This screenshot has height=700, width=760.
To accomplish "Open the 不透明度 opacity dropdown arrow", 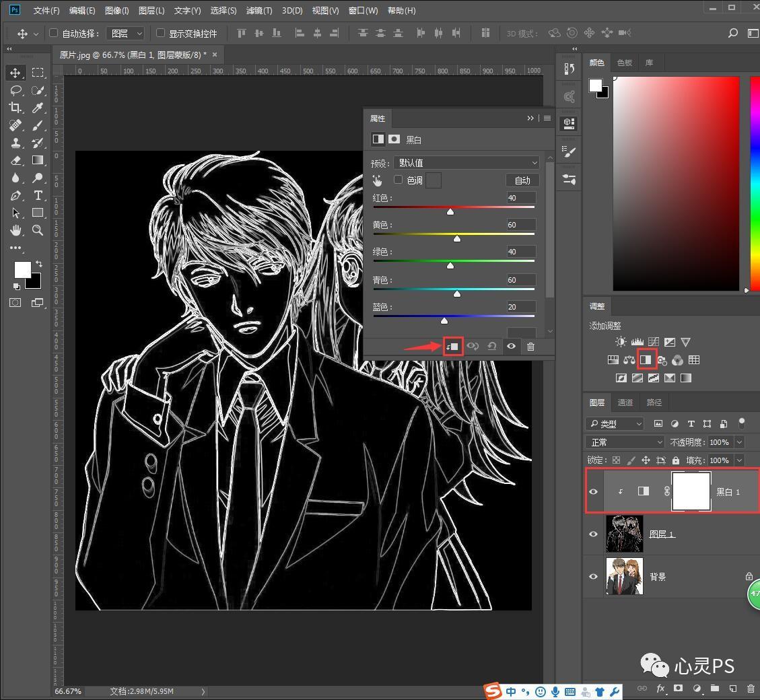I will click(x=740, y=442).
